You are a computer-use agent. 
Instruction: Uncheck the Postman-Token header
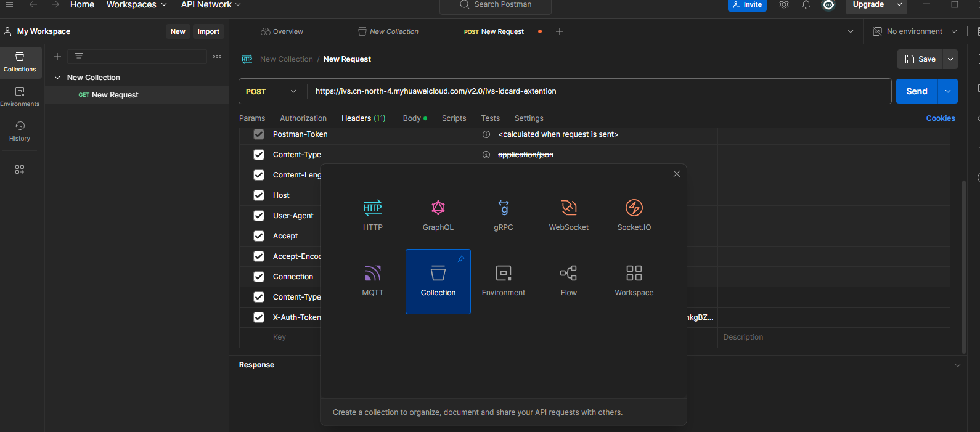[259, 134]
